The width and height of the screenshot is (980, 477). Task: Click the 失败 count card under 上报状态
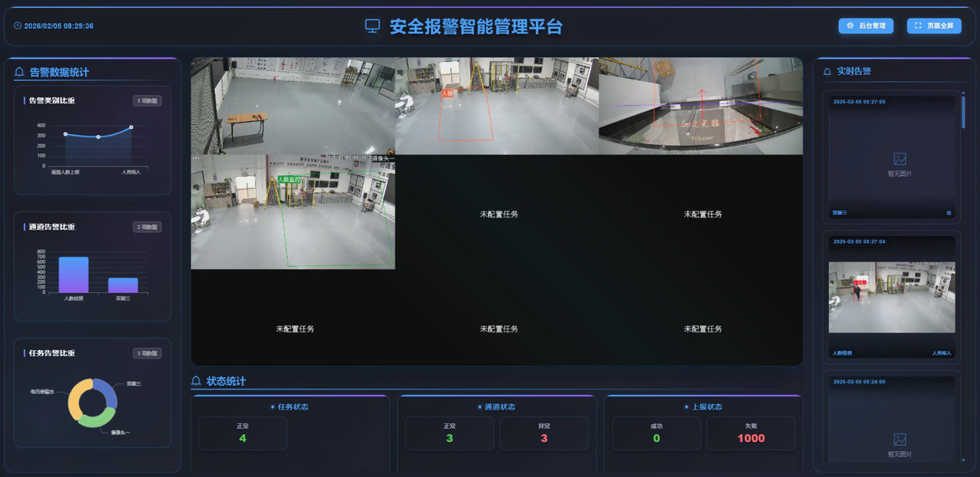click(x=750, y=433)
